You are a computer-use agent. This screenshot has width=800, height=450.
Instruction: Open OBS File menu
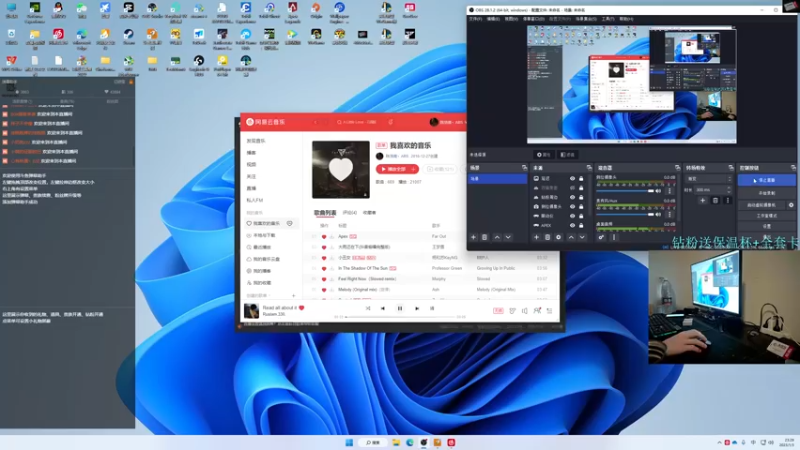pos(475,19)
